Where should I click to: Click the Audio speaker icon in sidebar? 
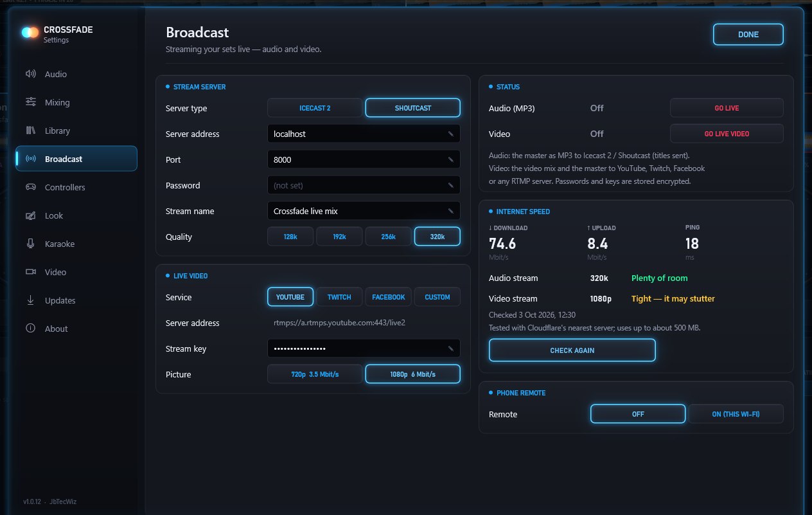pos(30,74)
